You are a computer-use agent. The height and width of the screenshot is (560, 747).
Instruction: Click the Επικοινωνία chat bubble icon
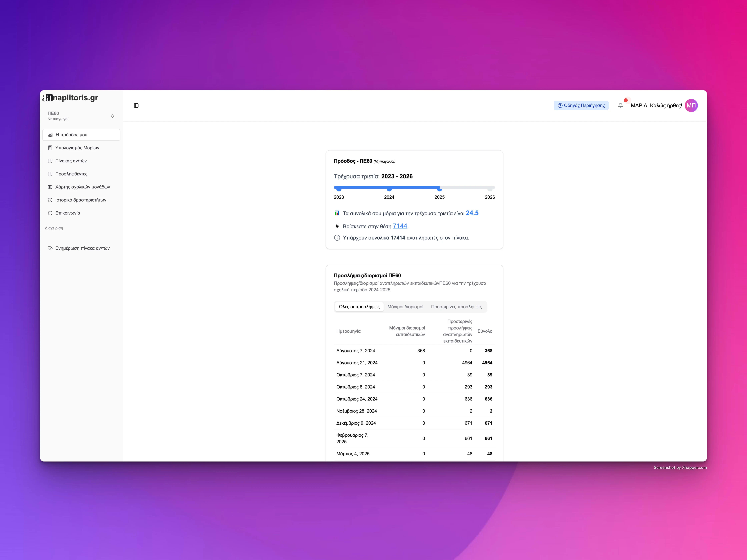[50, 213]
